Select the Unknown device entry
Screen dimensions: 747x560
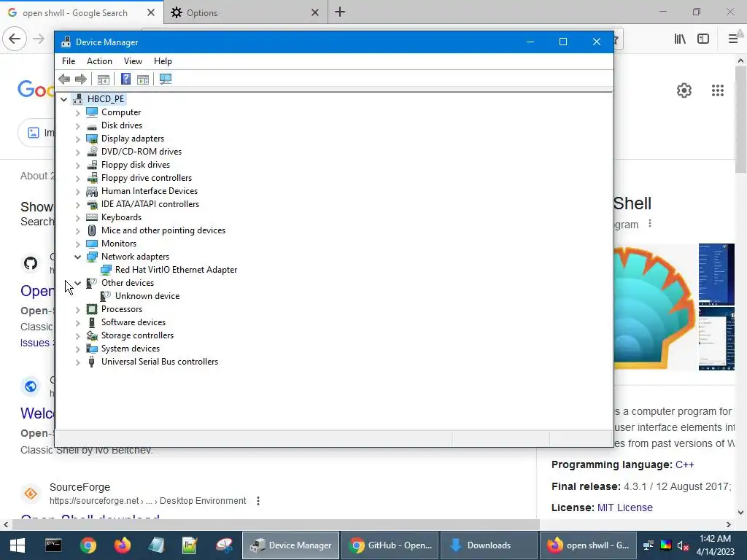point(147,296)
